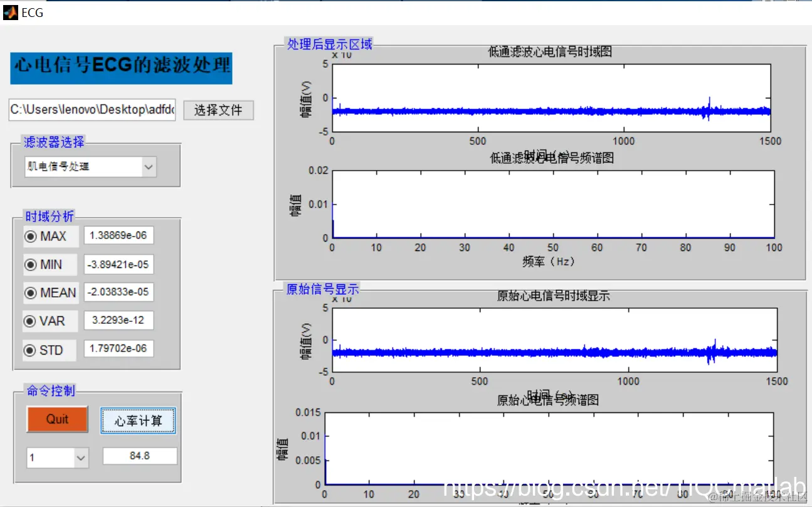Run the 心率计算 heart rate calculation
Viewport: 812px width, 507px height.
[139, 420]
